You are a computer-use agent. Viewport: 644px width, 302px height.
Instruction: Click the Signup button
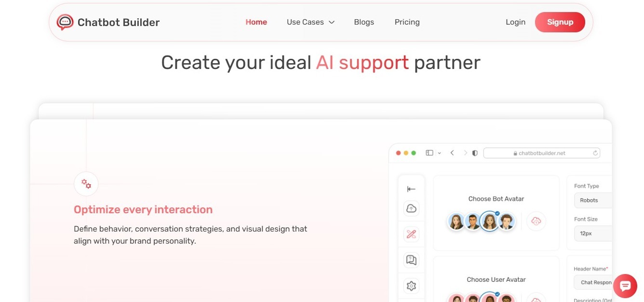pos(560,22)
